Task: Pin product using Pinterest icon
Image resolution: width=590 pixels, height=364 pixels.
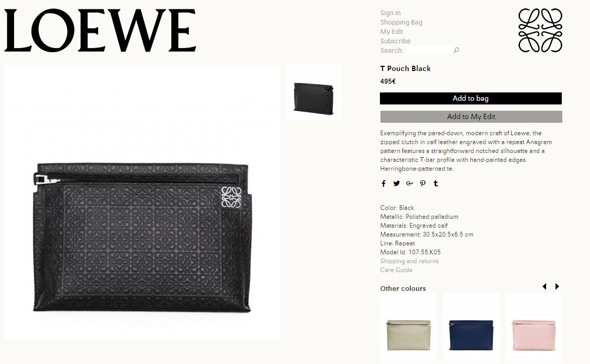Action: click(x=423, y=183)
